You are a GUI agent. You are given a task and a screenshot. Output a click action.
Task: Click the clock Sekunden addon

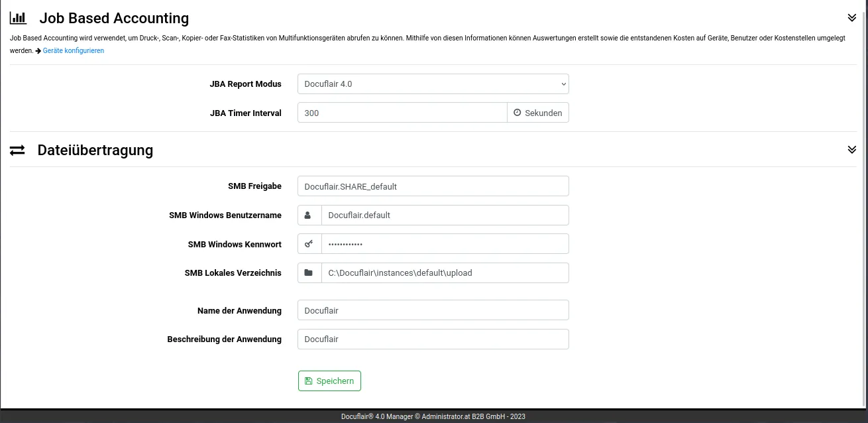pos(537,113)
